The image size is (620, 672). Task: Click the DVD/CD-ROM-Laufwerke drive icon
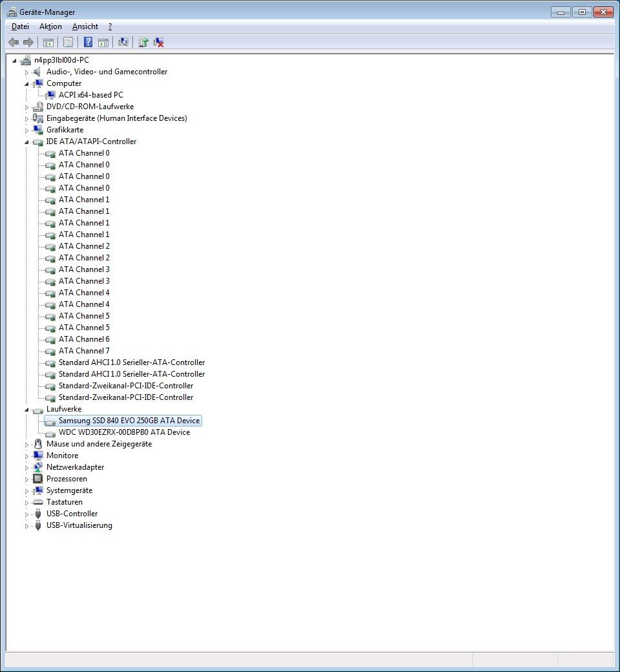[37, 106]
